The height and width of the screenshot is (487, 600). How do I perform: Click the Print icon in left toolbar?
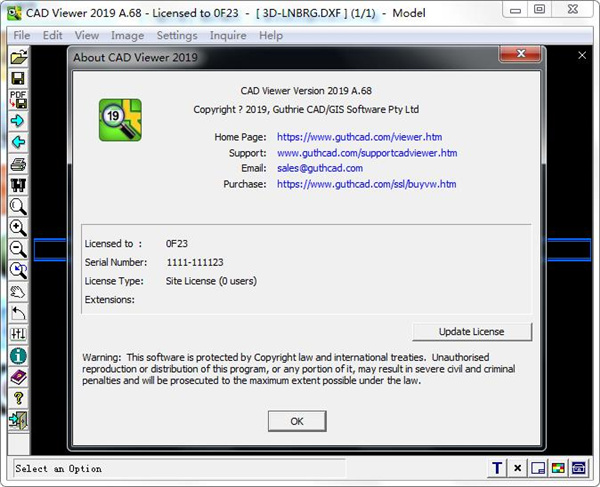[x=18, y=164]
